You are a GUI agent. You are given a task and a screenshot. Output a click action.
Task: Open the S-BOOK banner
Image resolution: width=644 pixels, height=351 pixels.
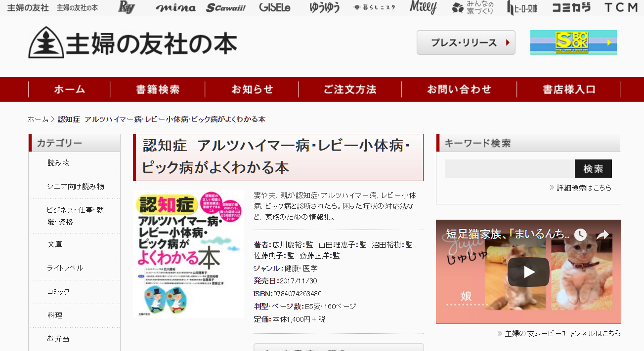pyautogui.click(x=573, y=42)
